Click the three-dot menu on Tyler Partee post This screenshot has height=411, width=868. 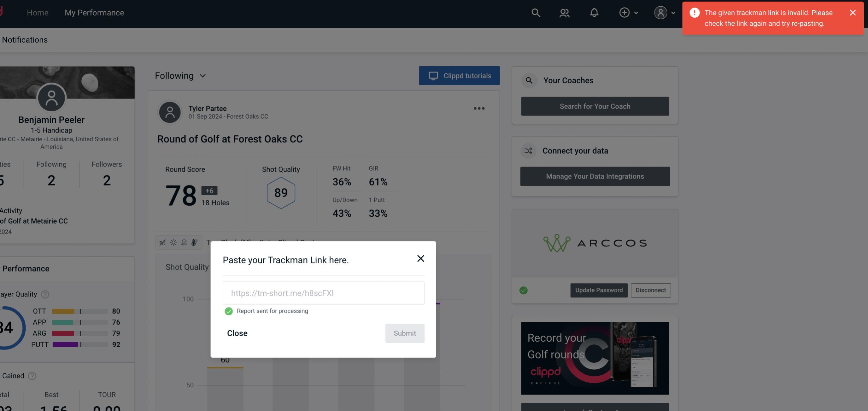479,108
